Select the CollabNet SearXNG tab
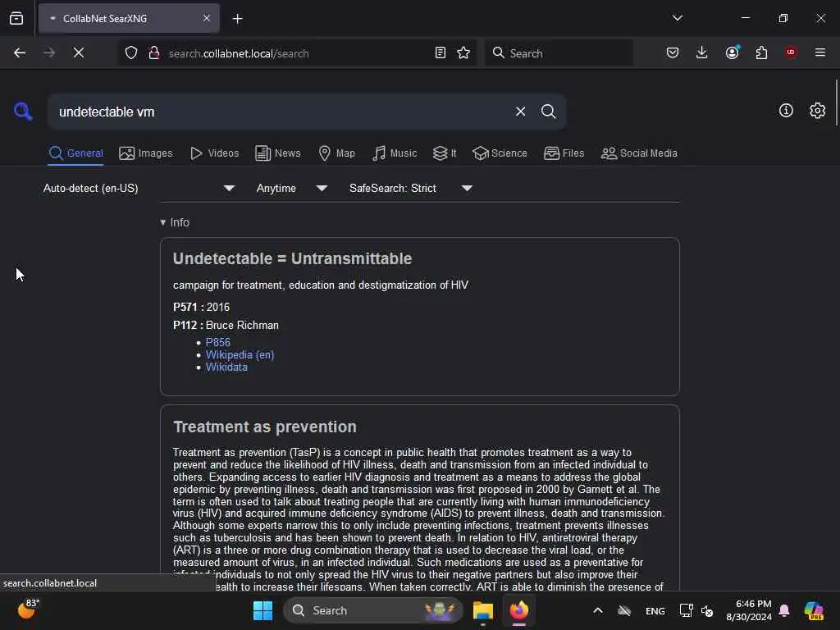 (129, 18)
